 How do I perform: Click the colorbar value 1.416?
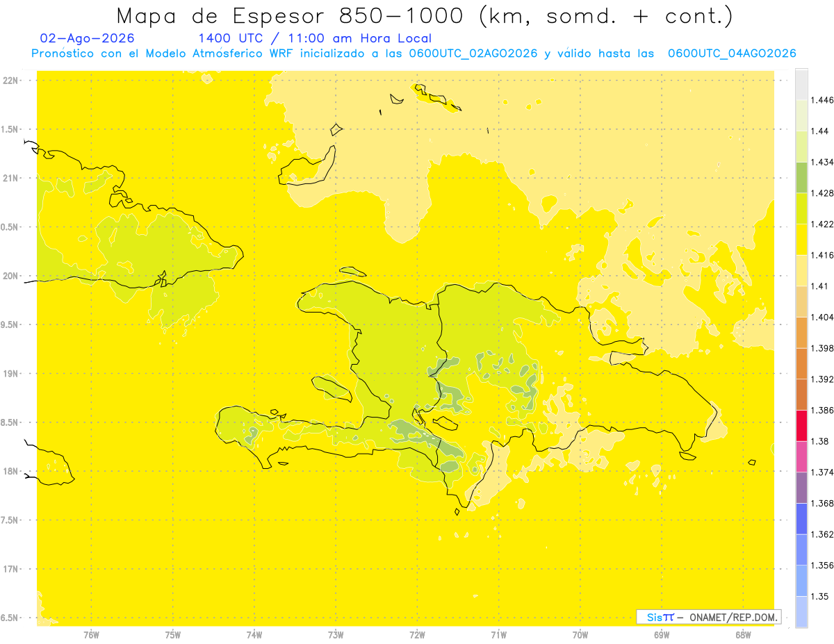click(x=822, y=255)
